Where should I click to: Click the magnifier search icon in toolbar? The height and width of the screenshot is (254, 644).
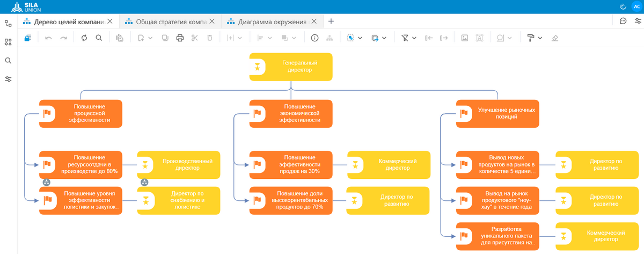tap(99, 38)
